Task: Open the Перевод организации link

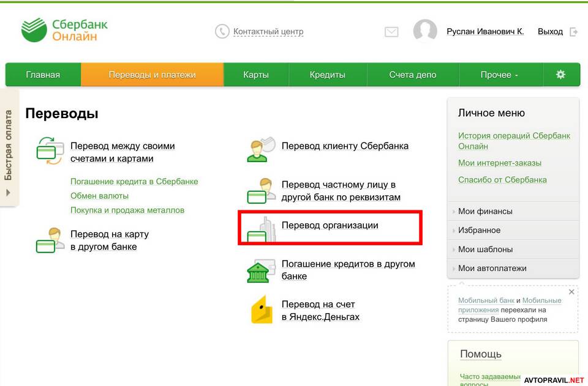Action: click(x=330, y=225)
